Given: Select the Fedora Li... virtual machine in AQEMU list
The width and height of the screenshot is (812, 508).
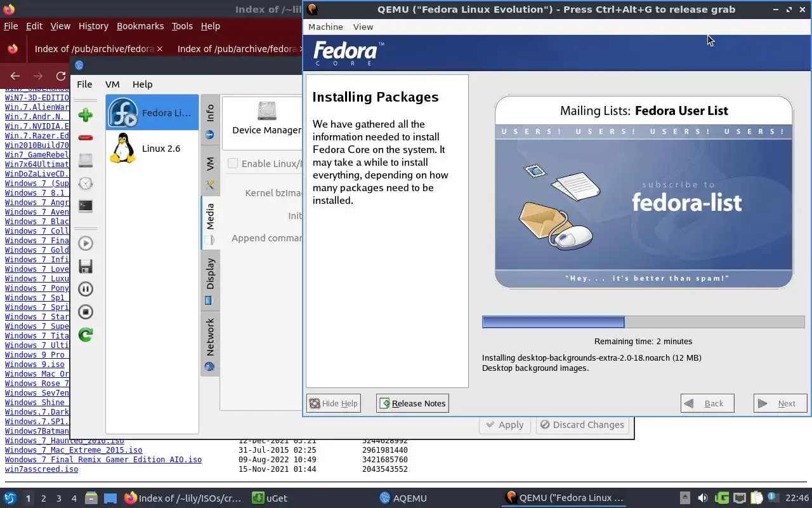Looking at the screenshot, I should pos(152,113).
